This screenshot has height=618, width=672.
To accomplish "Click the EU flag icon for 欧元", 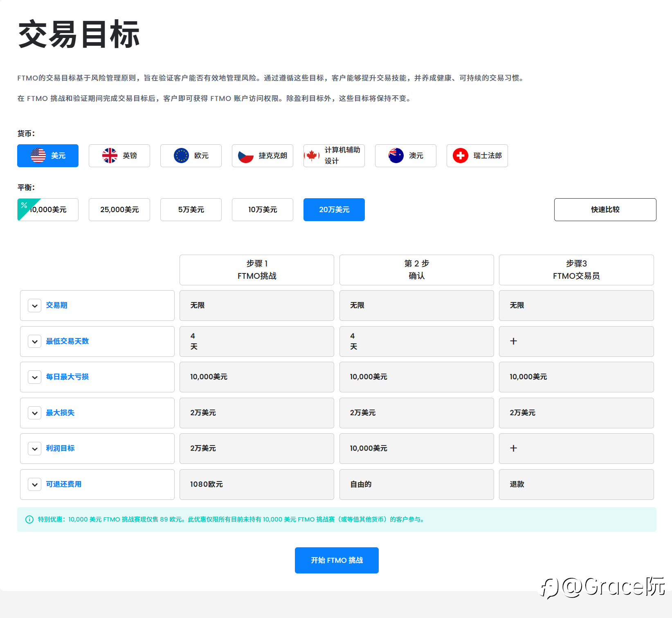I will [x=181, y=156].
